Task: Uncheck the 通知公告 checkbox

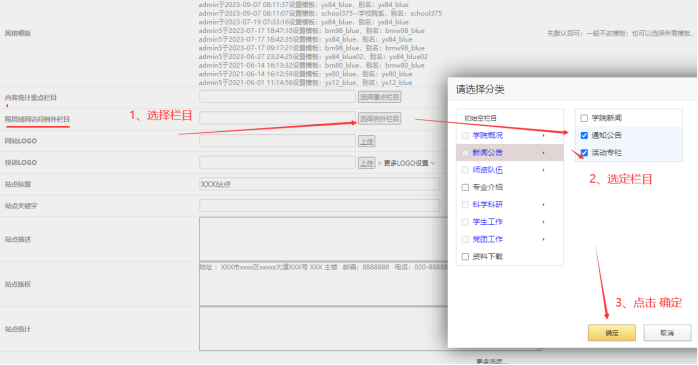Action: pyautogui.click(x=584, y=135)
